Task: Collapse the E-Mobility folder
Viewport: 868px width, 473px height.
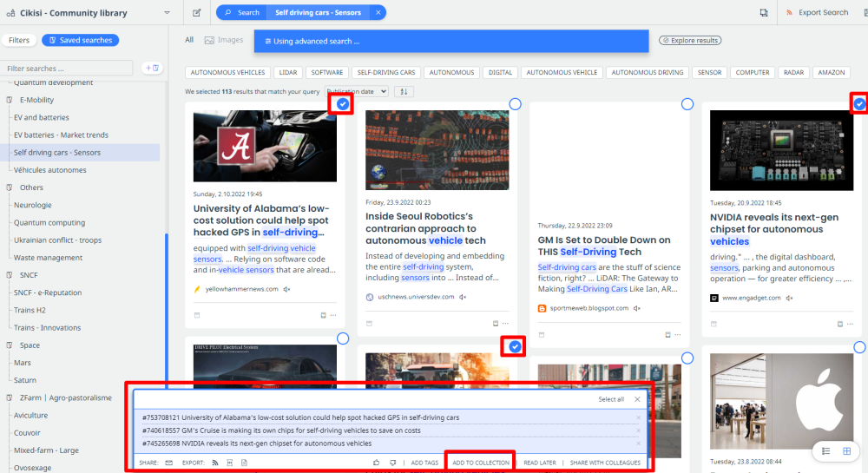Action: (10, 100)
